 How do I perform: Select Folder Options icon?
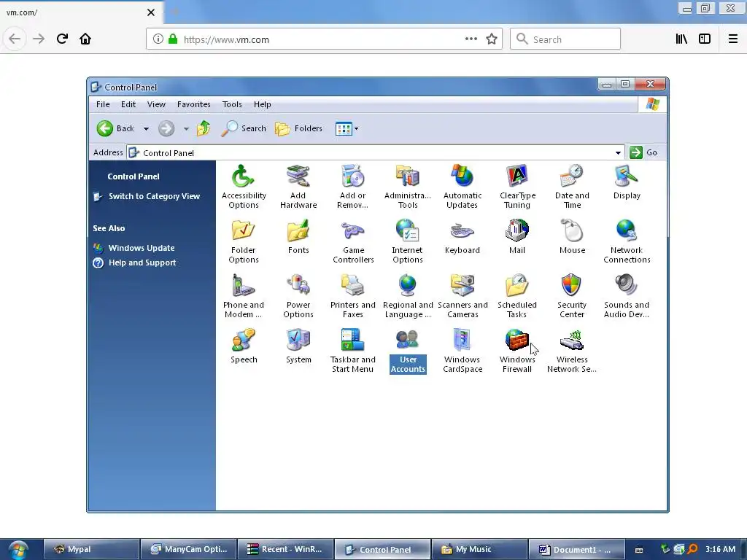point(244,241)
